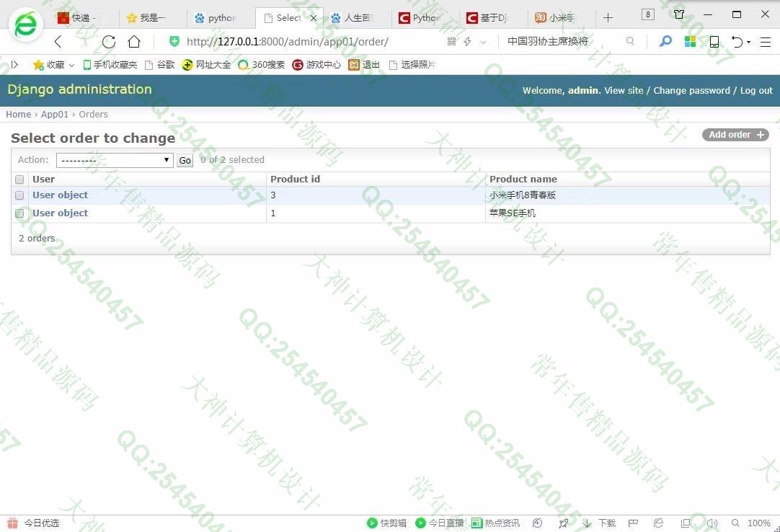Open the dropdown arrow beside the undo icon

749,43
